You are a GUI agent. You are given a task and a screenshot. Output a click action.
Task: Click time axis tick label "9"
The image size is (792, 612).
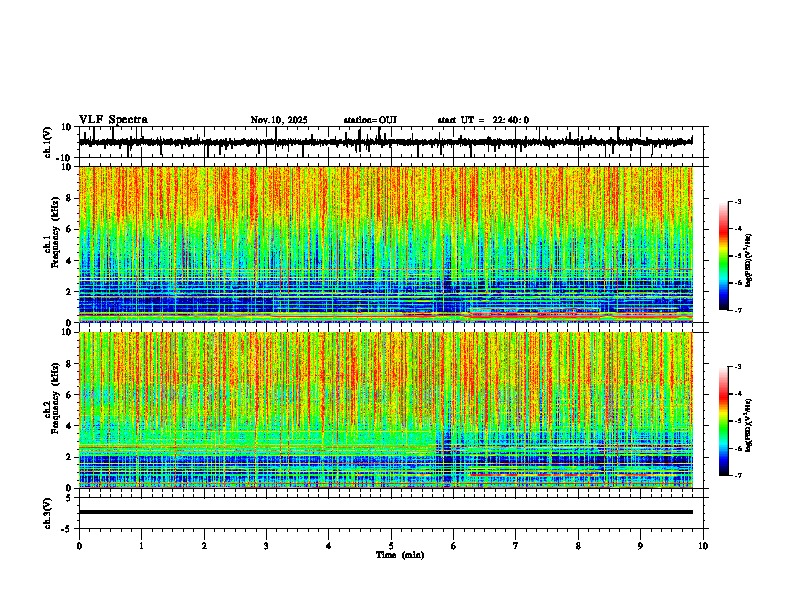[640, 546]
